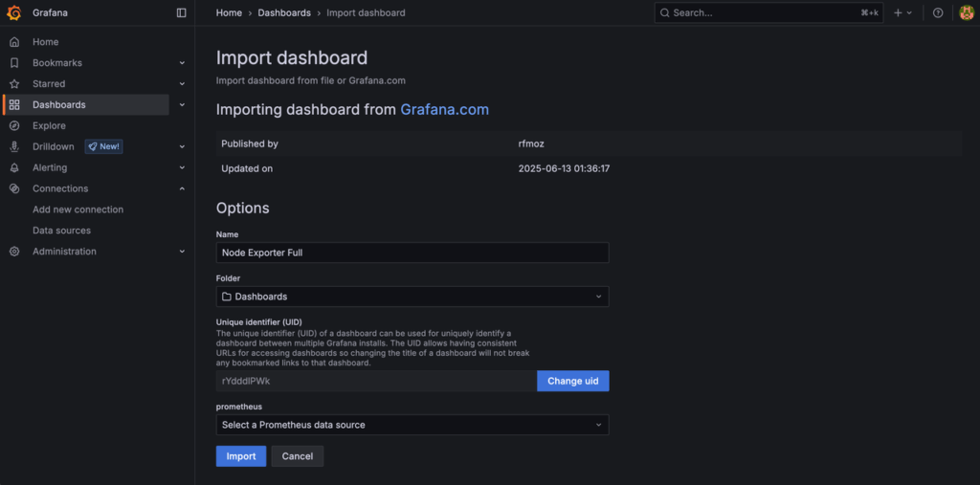Click the Name field with Node Exporter Full
The width and height of the screenshot is (980, 485).
click(x=412, y=254)
